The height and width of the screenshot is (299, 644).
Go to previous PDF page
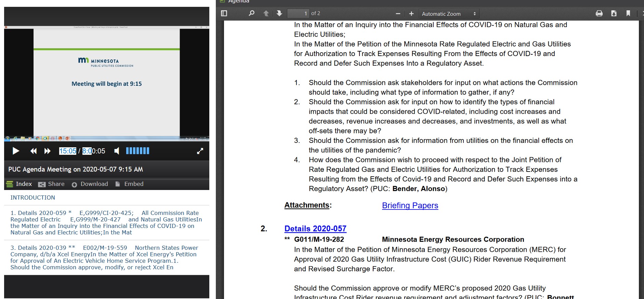pyautogui.click(x=266, y=13)
